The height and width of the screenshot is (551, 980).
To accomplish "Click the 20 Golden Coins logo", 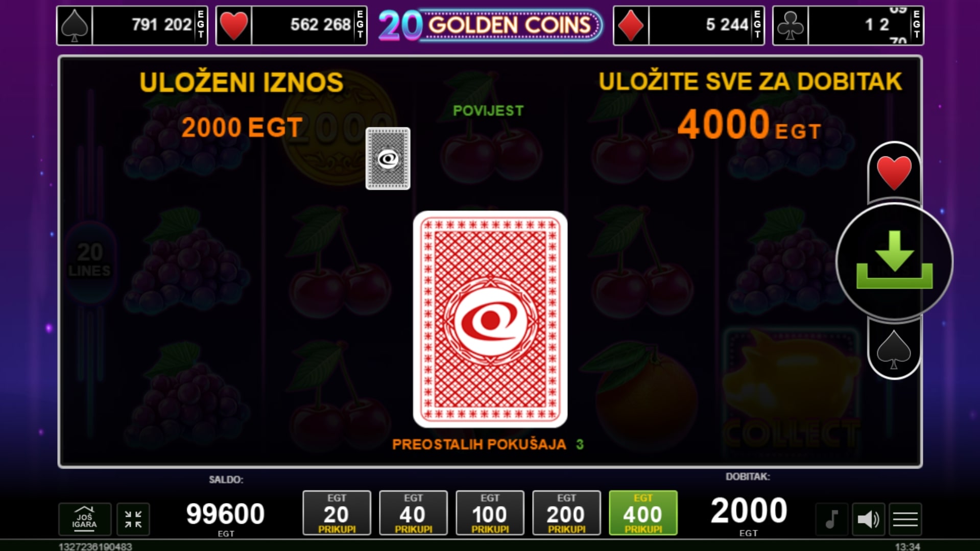I will pyautogui.click(x=490, y=25).
